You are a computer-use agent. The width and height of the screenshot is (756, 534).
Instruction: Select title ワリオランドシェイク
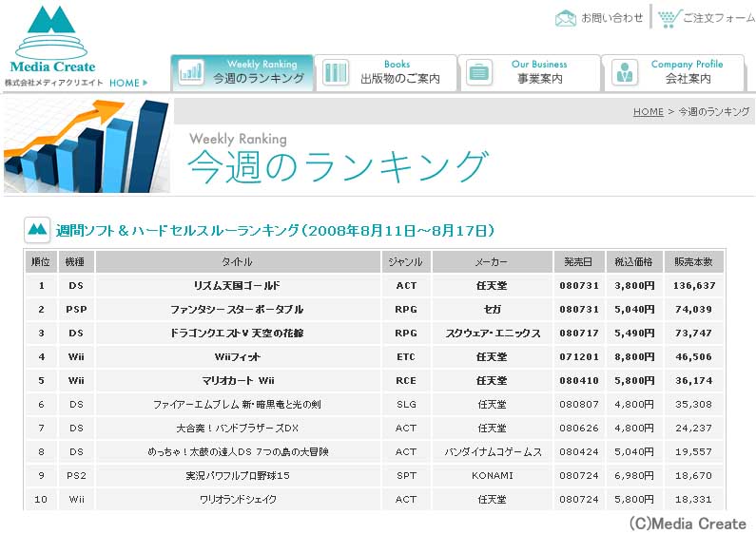tap(238, 499)
